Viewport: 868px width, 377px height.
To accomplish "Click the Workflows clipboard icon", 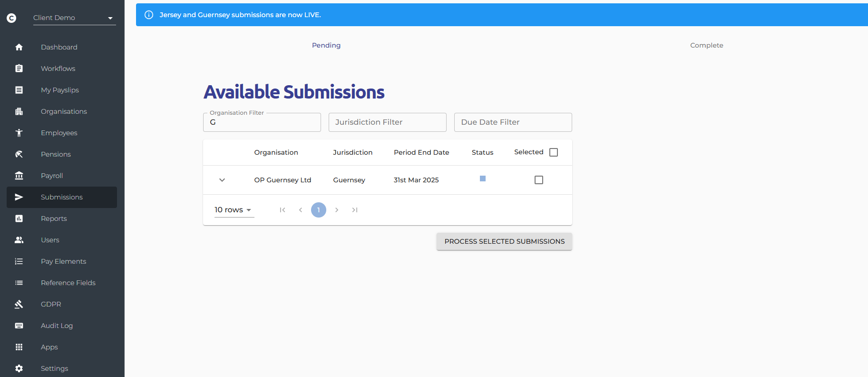I will tap(19, 69).
